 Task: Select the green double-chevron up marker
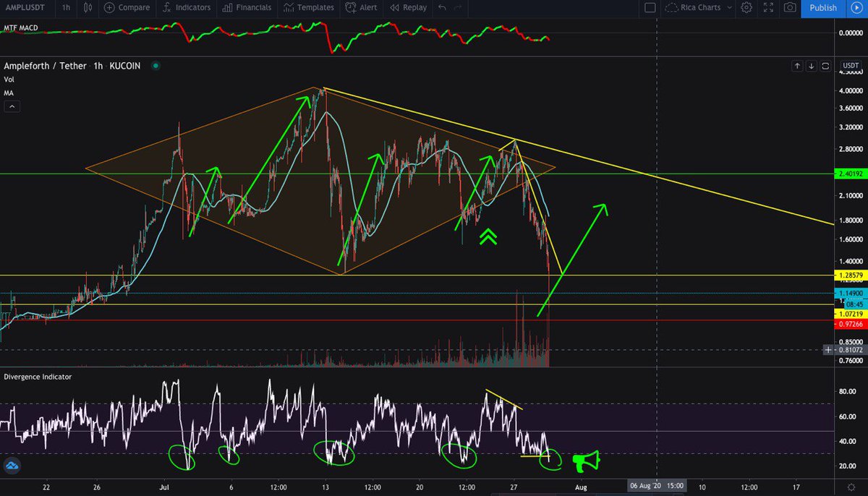click(x=489, y=236)
